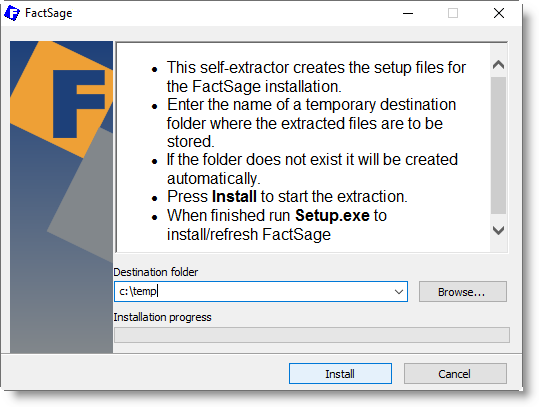The image size is (539, 407).
Task: Cancel the FactSage installation
Action: tap(455, 374)
